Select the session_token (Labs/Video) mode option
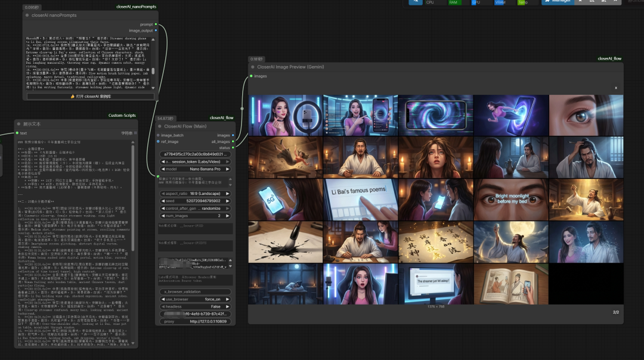 point(196,162)
